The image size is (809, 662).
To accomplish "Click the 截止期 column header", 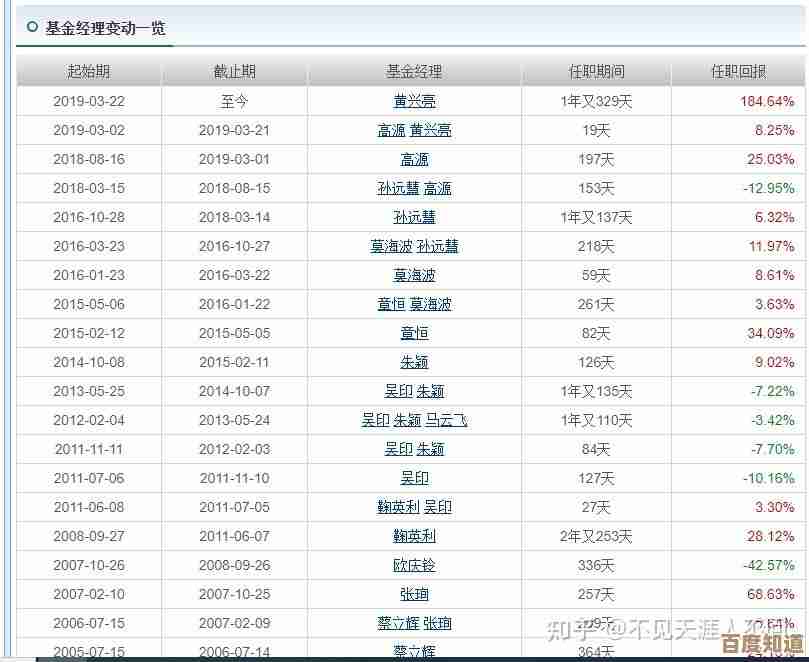I will (x=234, y=71).
